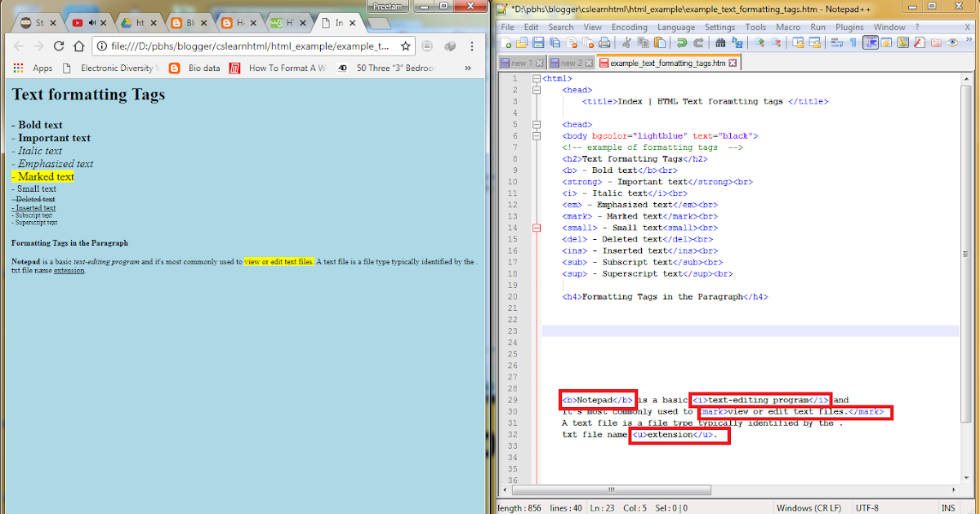This screenshot has width=980, height=514.
Task: Click the "length : 856" status bar entry
Action: (x=521, y=507)
